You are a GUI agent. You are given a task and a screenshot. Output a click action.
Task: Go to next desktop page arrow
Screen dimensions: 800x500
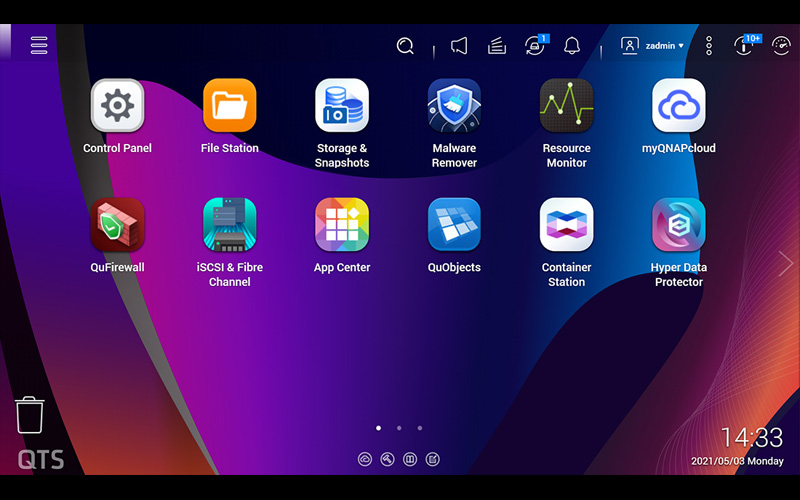coord(786,264)
